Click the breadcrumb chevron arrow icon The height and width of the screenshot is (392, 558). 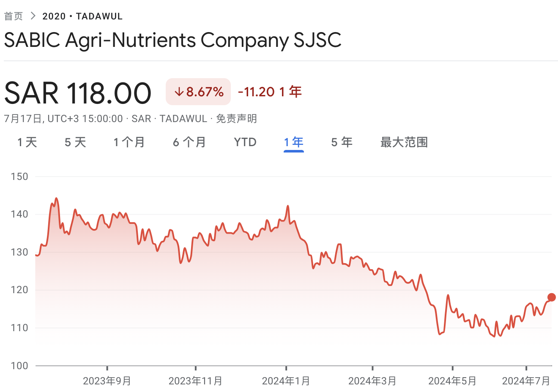pyautogui.click(x=33, y=16)
